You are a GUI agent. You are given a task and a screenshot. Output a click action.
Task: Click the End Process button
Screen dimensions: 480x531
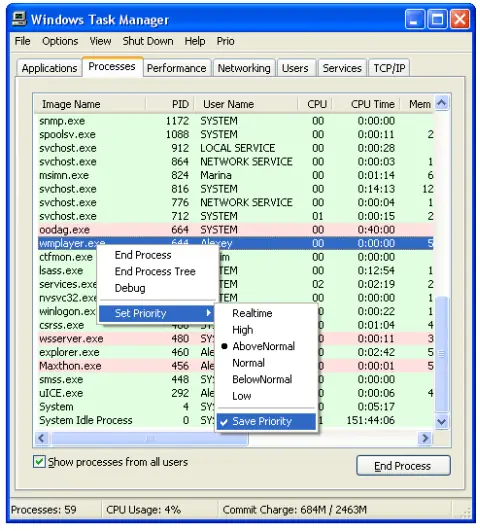point(403,466)
